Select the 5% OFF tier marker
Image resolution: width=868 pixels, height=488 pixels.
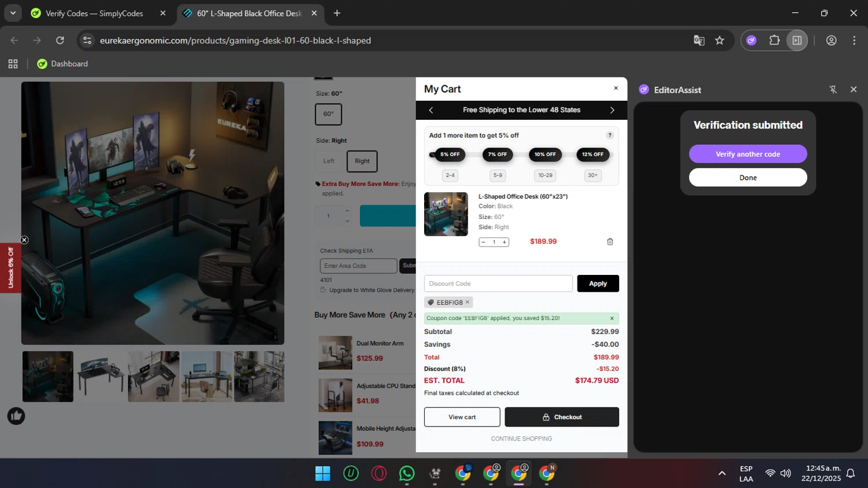coord(450,155)
